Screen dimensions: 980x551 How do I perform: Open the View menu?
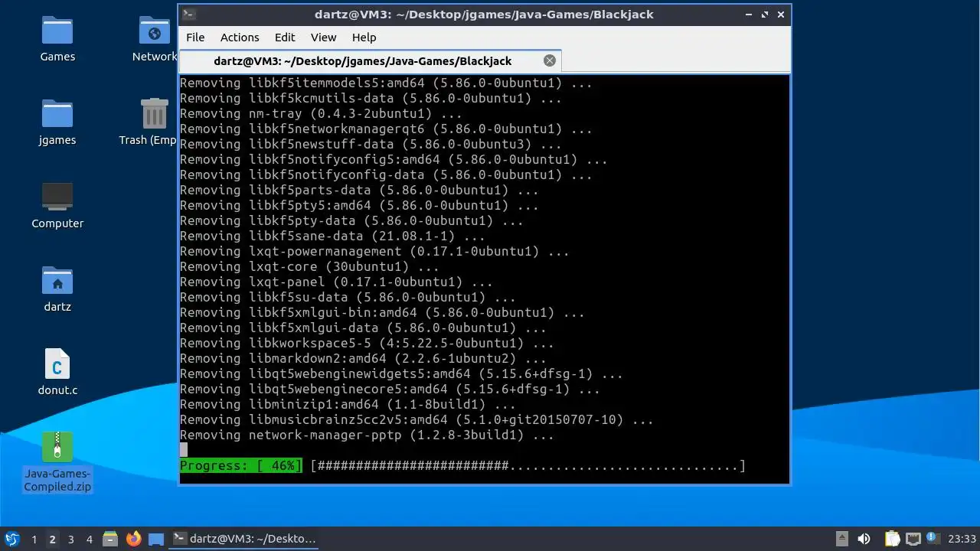(323, 37)
